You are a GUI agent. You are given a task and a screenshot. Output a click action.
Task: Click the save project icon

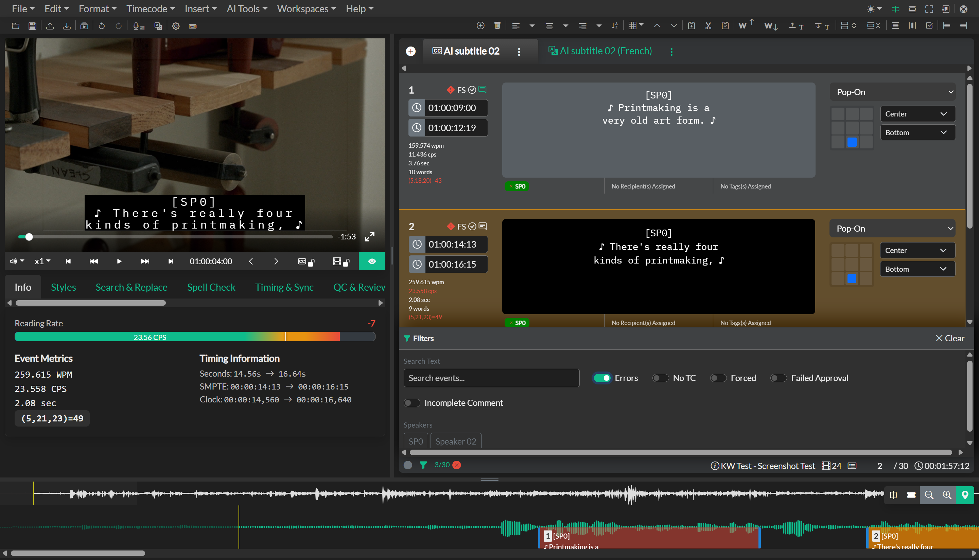click(32, 26)
